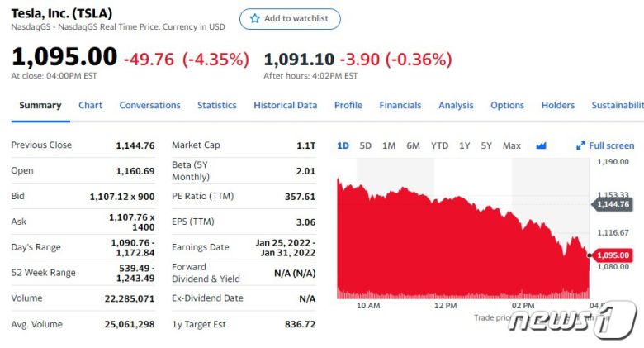Set chart range to YTD
644x348 pixels.
click(x=439, y=145)
